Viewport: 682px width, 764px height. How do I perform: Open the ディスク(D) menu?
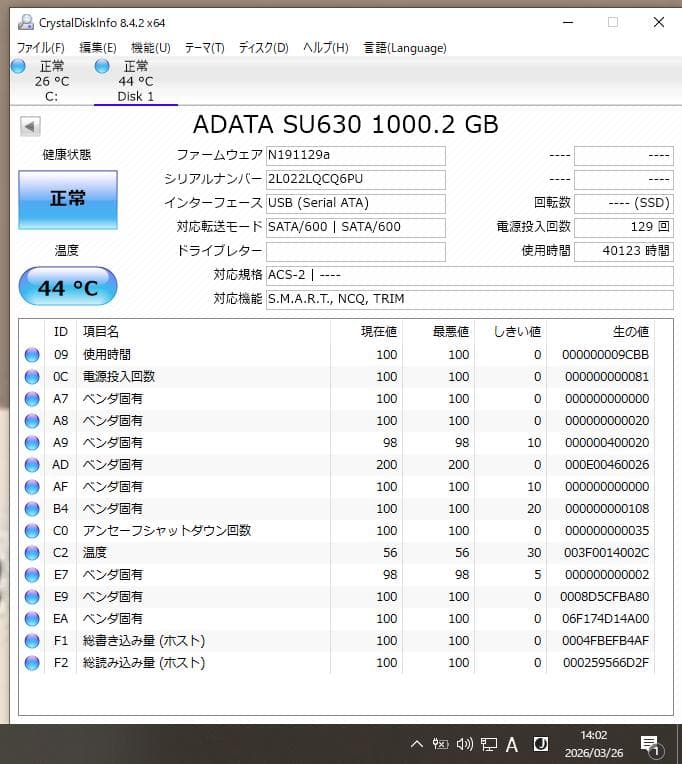(264, 48)
